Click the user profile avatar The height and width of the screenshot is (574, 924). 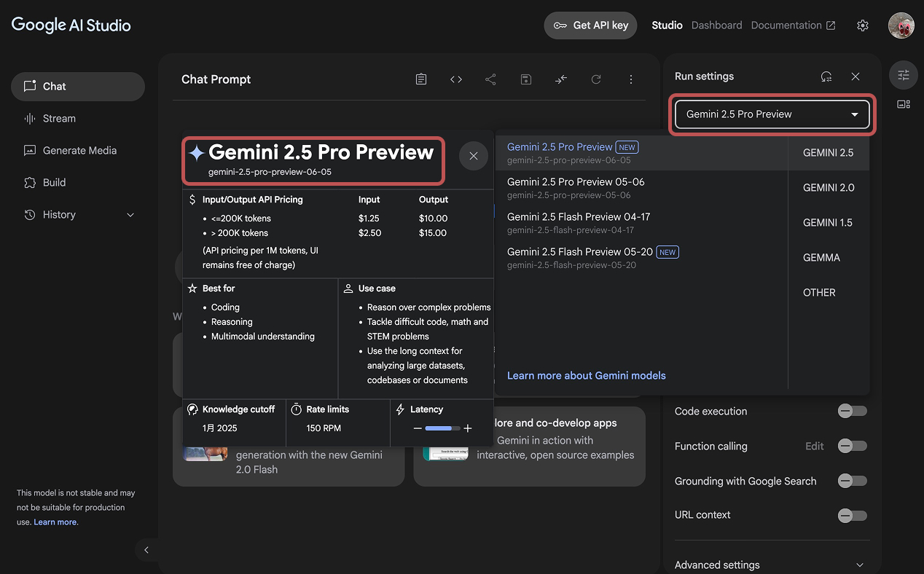click(901, 25)
